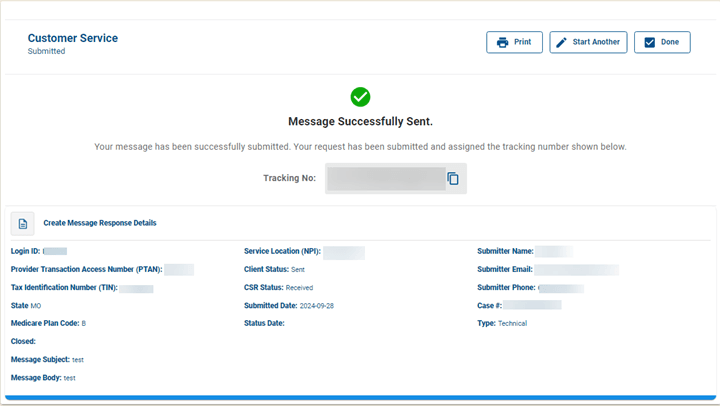720x406 pixels.
Task: Click the Closed label
Action: coord(23,341)
